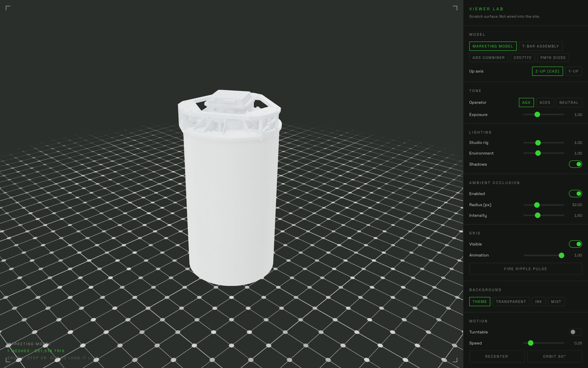Click the AO Intensity slider handle

point(537,215)
